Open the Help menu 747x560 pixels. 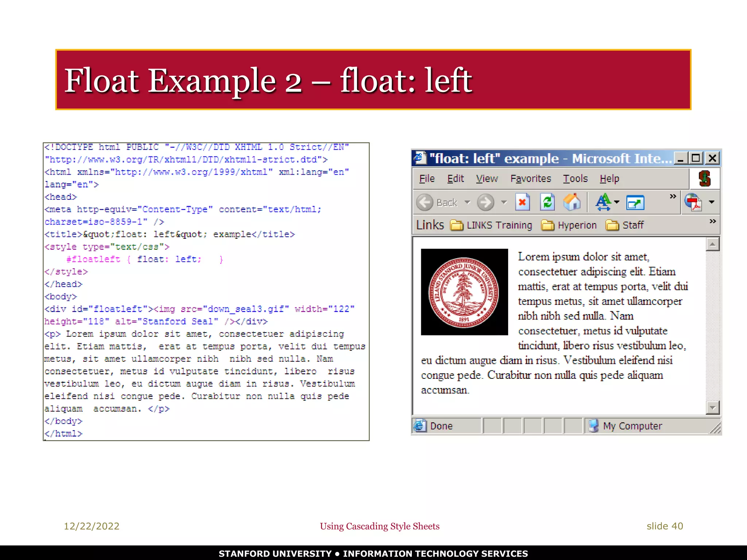pyautogui.click(x=609, y=179)
